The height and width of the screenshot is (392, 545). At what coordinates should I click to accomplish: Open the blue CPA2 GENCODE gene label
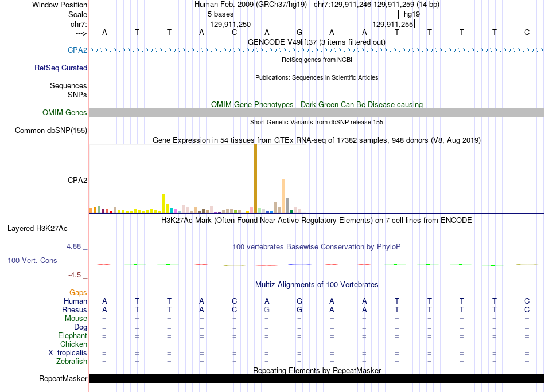[x=77, y=50]
